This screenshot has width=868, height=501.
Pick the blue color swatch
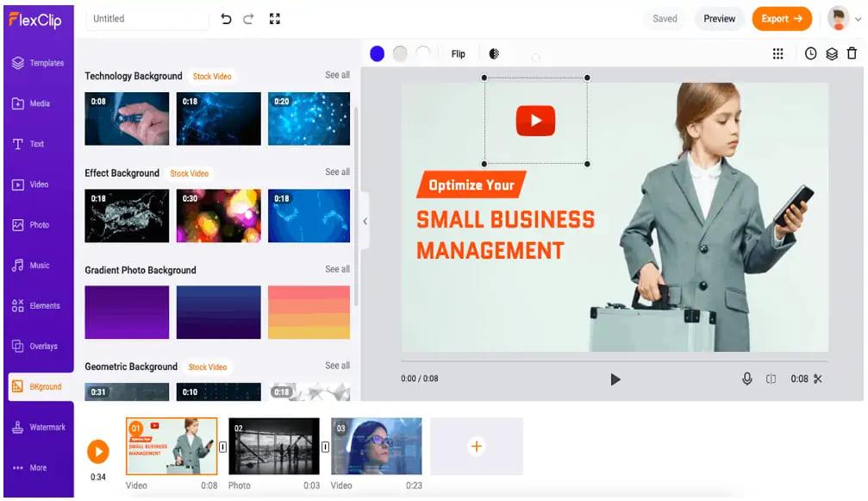click(x=377, y=53)
